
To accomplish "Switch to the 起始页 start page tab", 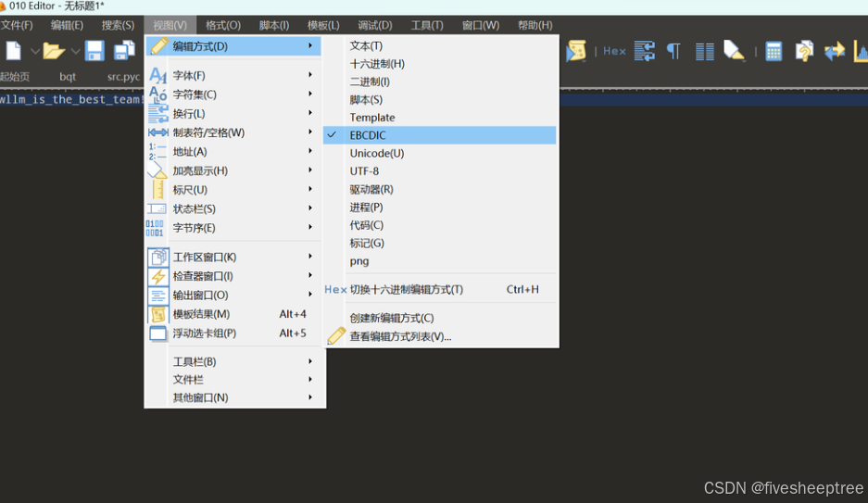I will 15,76.
